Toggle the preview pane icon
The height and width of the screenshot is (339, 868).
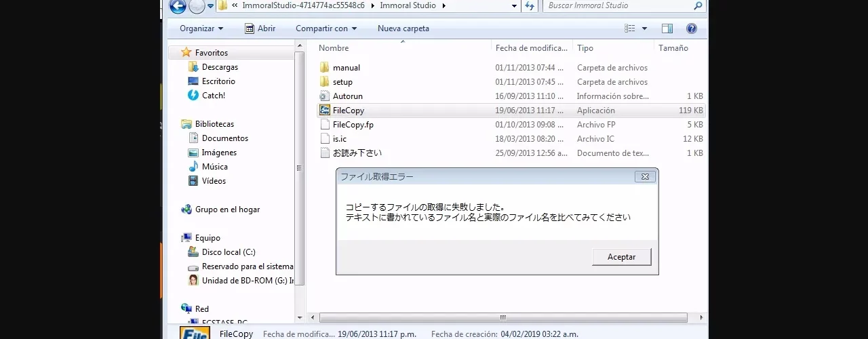tap(667, 28)
